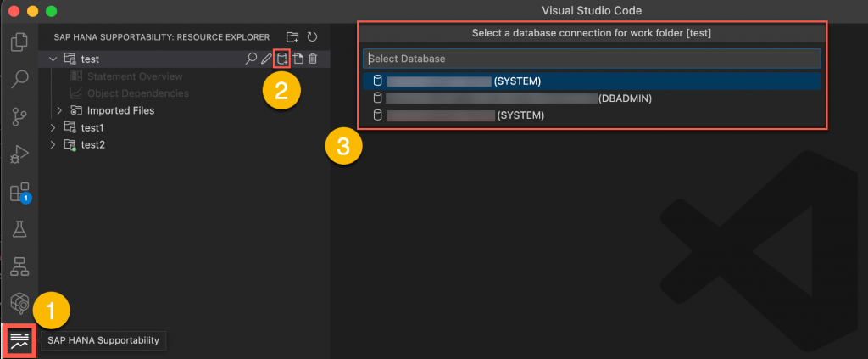Collapse the test work folder
Screen dimensions: 868x359
(53, 59)
